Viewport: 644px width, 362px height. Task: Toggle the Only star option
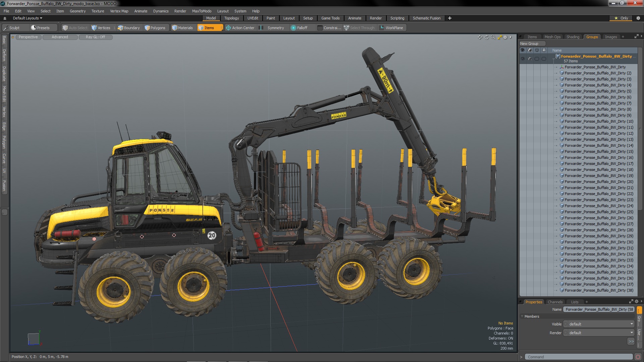(621, 18)
